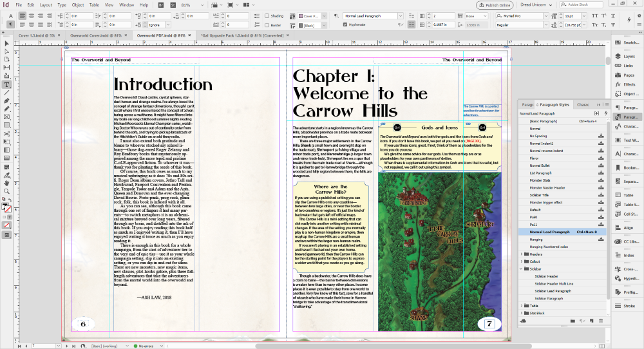The width and height of the screenshot is (644, 349).
Task: Open the Bookmarks panel
Action: click(627, 167)
